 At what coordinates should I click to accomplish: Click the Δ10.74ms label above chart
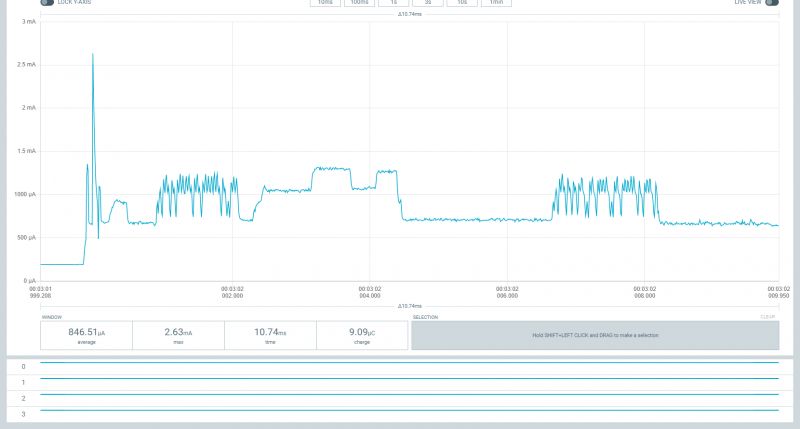410,14
